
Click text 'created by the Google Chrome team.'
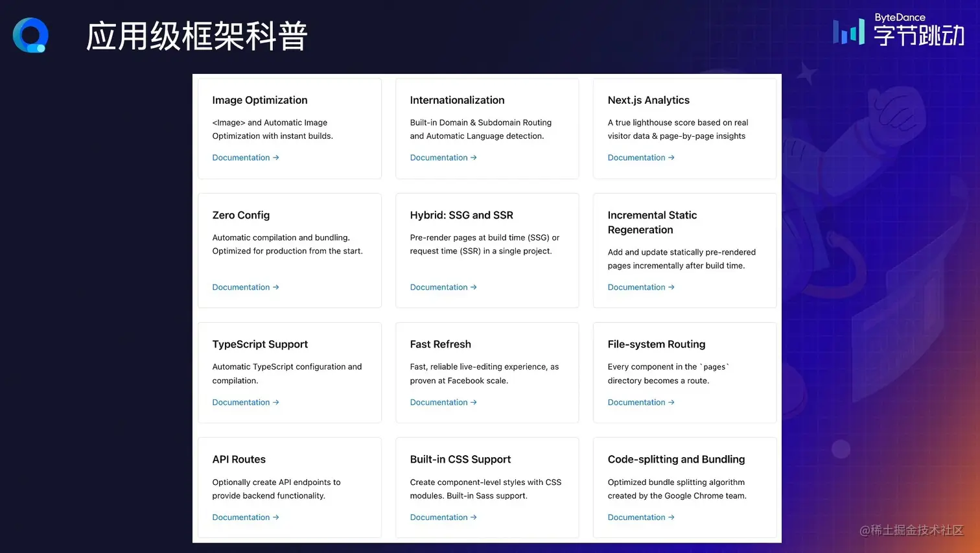point(677,496)
